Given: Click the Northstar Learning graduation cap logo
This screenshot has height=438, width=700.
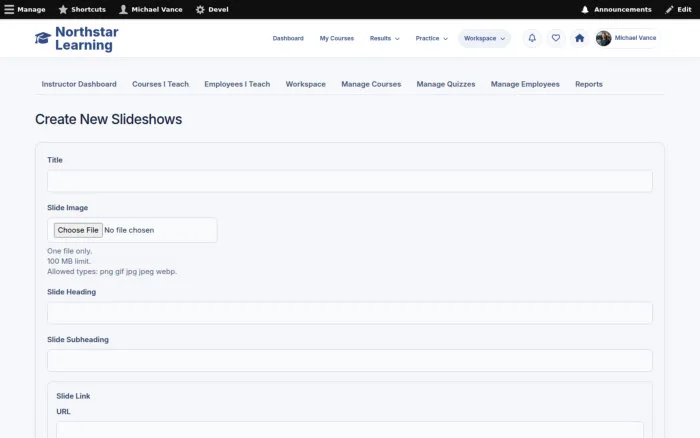Looking at the screenshot, I should [43, 38].
